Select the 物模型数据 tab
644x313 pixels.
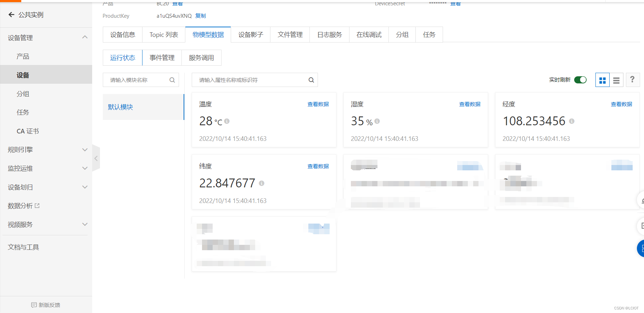208,34
